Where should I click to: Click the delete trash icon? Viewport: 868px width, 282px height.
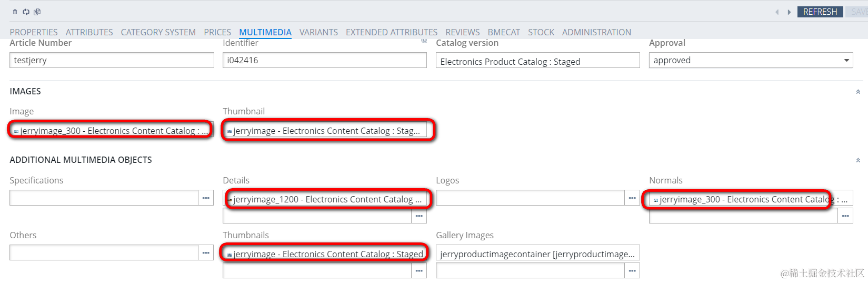15,12
